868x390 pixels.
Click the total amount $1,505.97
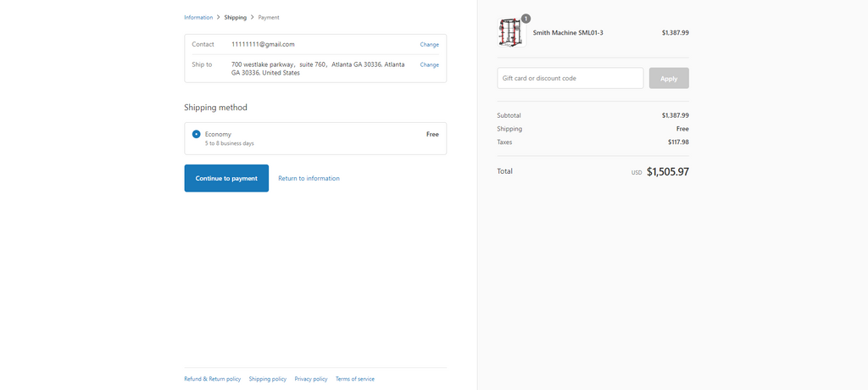coord(667,171)
